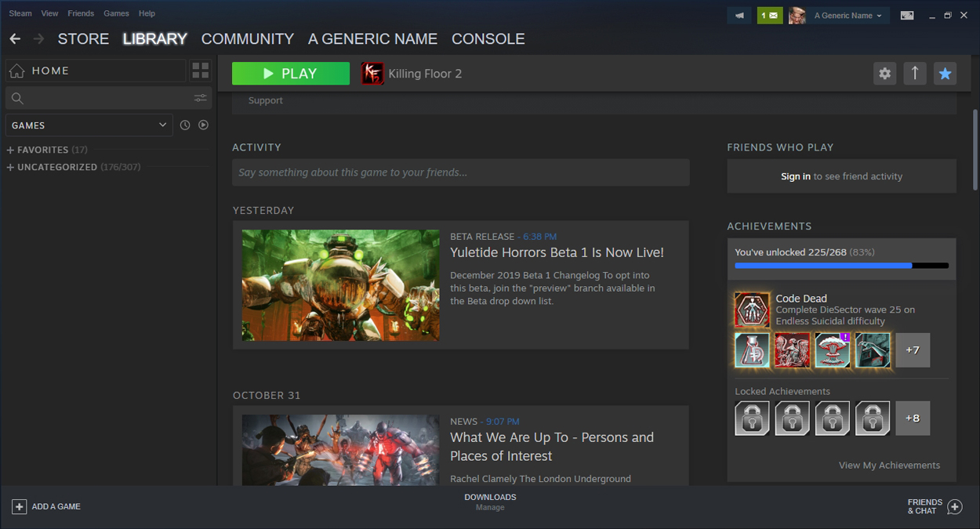
Task: Go to the COMMUNITY tab
Action: tap(248, 38)
